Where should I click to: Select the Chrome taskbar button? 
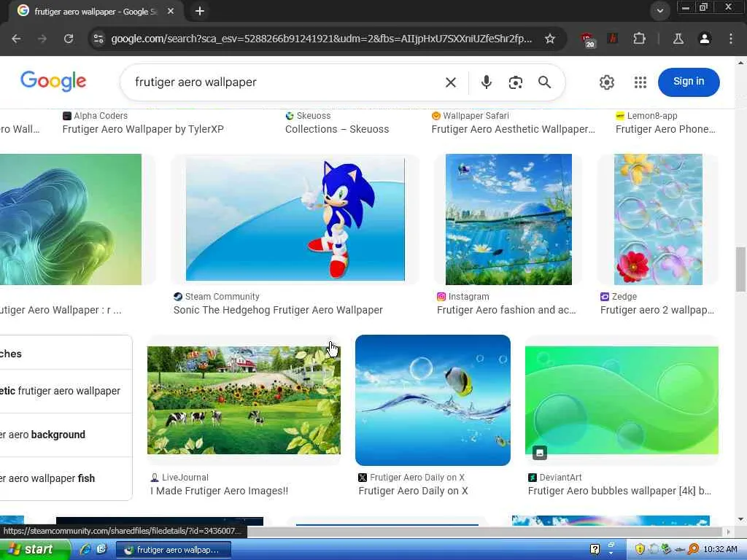[x=174, y=550]
